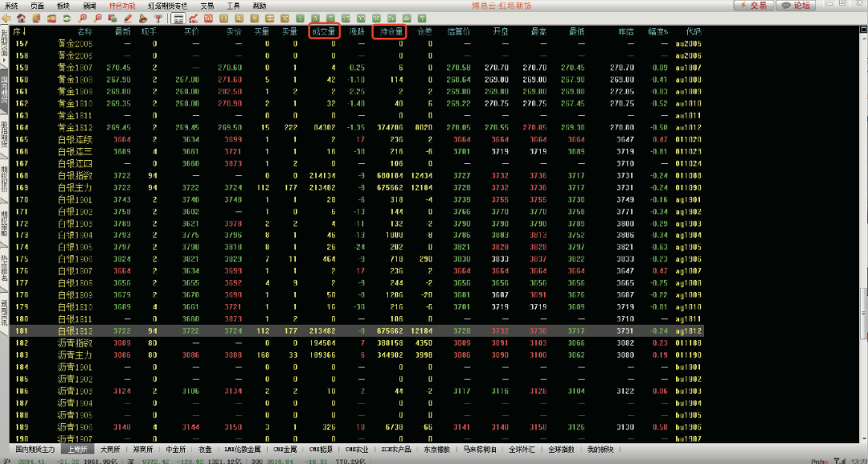The width and height of the screenshot is (868, 464).
Task: Switch to the 郑商所 tab
Action: (x=142, y=450)
